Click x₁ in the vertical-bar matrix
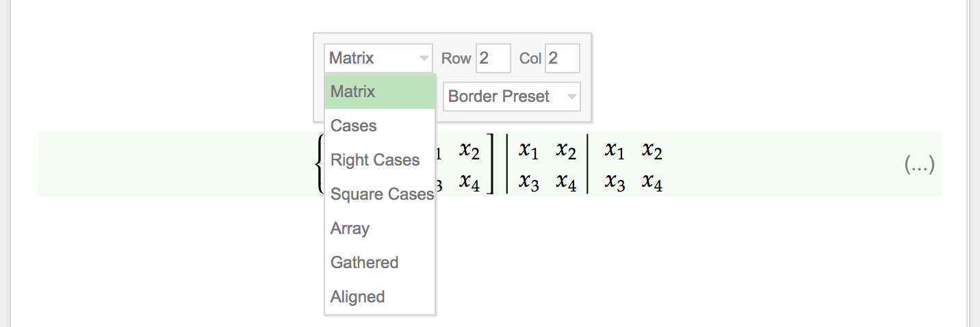The image size is (980, 327). pos(528,149)
